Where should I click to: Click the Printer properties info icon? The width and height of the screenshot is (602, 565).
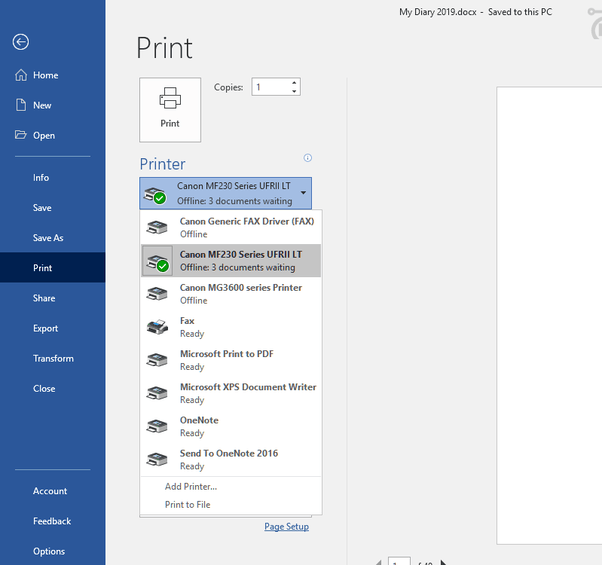coord(308,158)
